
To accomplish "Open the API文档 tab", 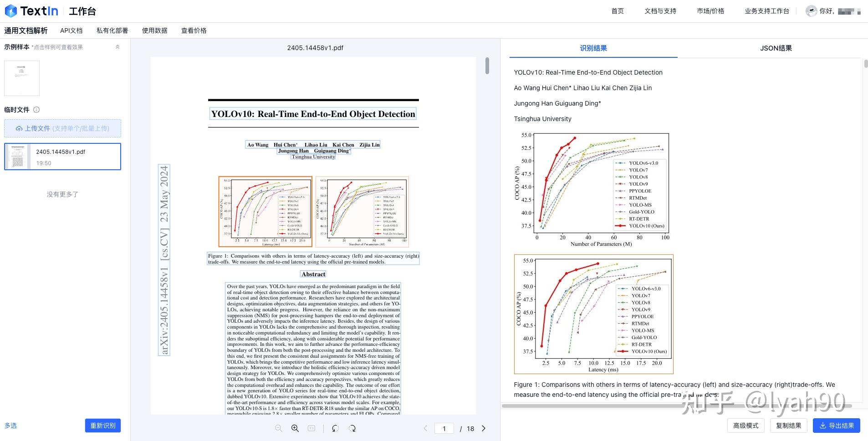I will 71,30.
